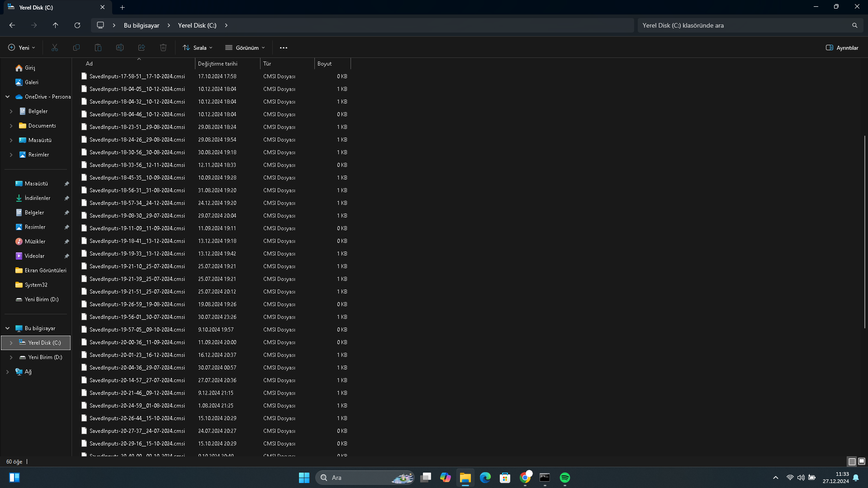Switch to large thumbnails view icon

[x=862, y=461]
